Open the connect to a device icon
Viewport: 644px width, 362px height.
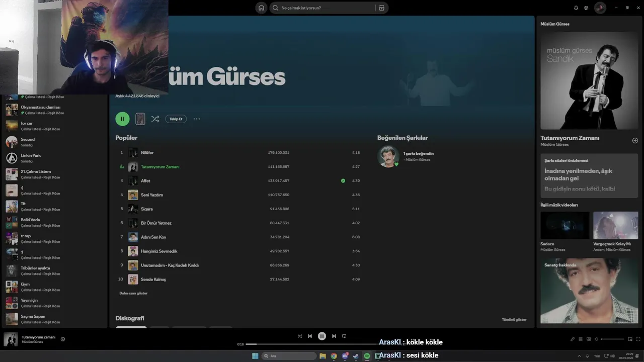tap(589, 339)
